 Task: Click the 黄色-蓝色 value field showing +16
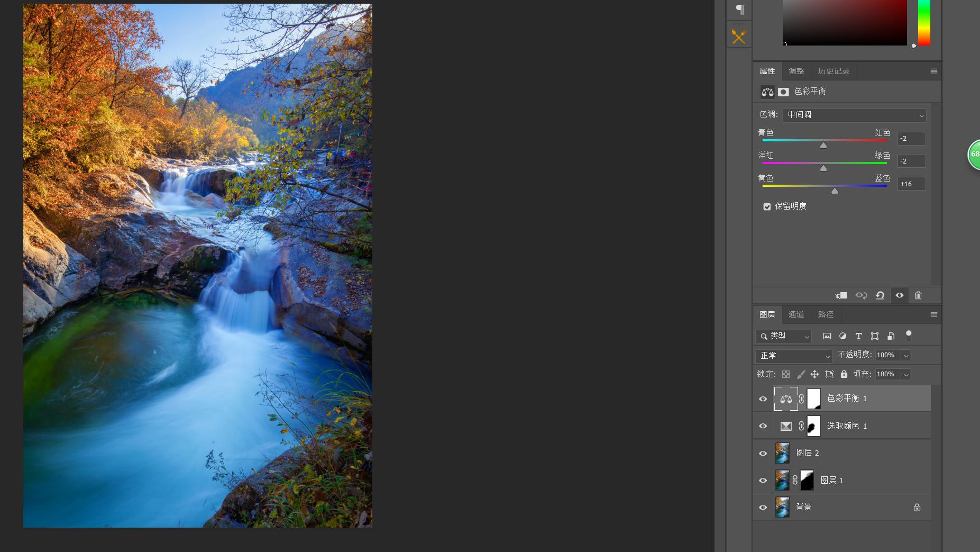(912, 184)
